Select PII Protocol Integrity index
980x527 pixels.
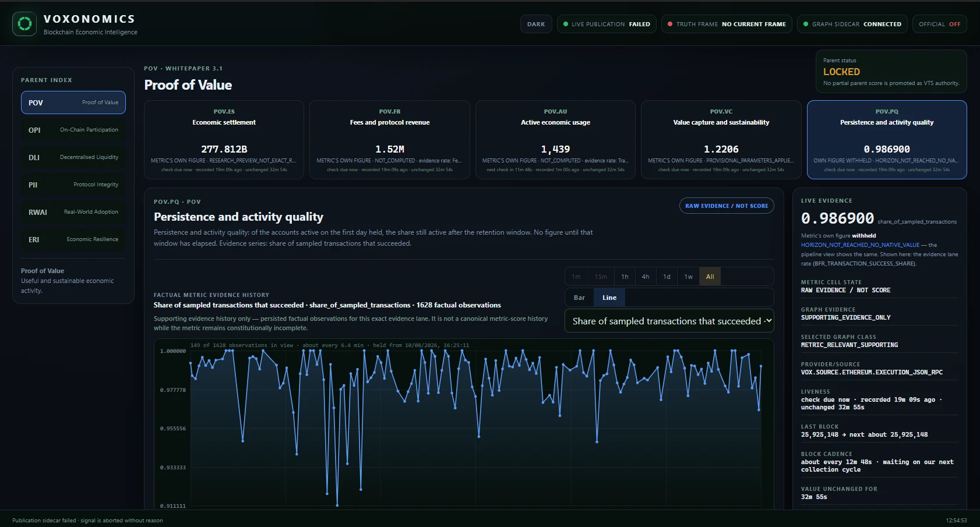[x=73, y=185]
